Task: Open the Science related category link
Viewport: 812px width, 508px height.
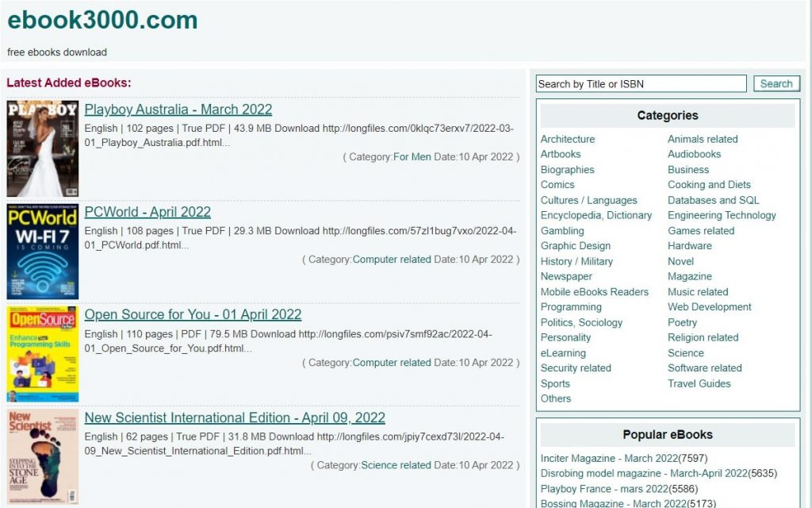Action: [396, 465]
